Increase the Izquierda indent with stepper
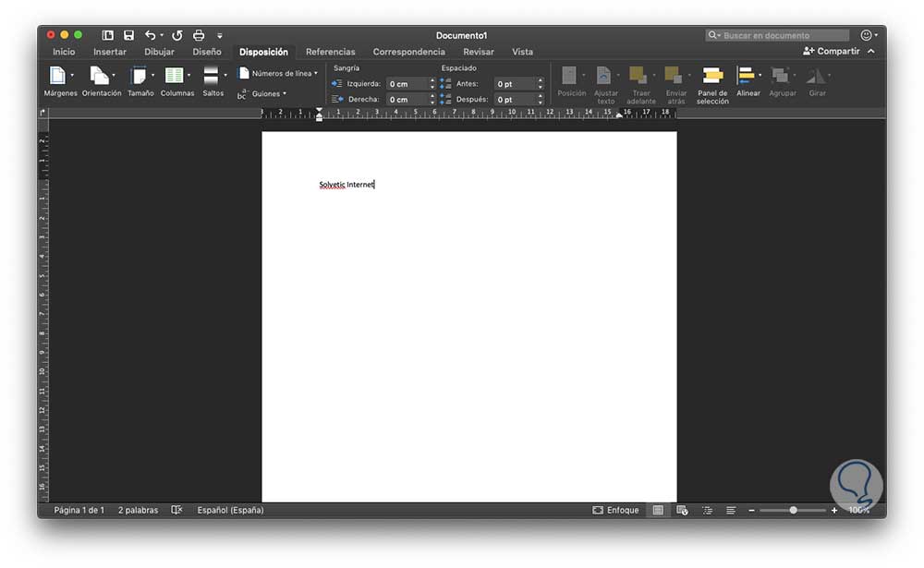 pos(432,80)
